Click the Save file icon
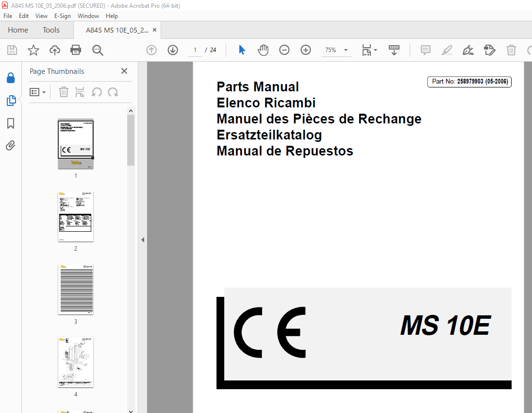Screen dimensions: 532x413 [x=12, y=50]
